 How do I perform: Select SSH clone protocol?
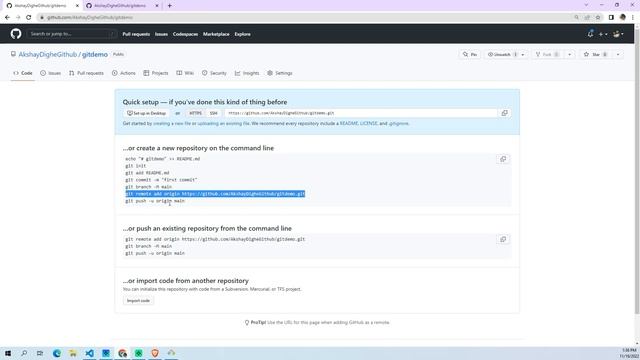click(213, 113)
